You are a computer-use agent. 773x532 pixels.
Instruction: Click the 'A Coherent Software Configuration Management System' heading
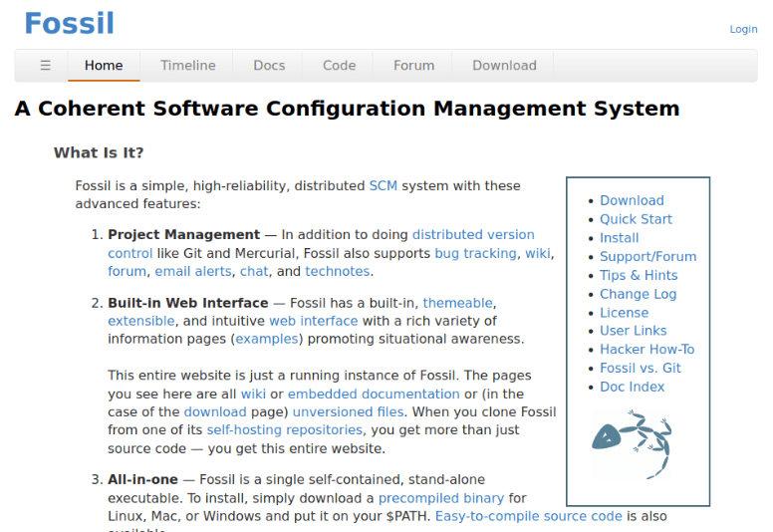[x=347, y=109]
